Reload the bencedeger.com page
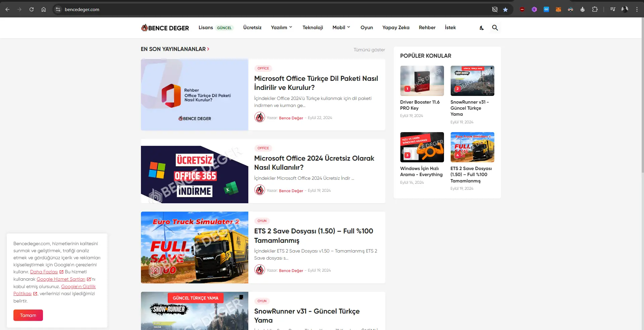Viewport: 644px width, 330px height. pyautogui.click(x=32, y=9)
